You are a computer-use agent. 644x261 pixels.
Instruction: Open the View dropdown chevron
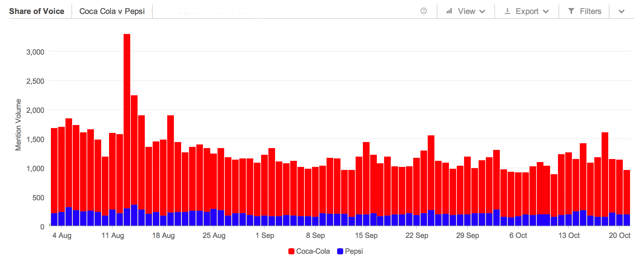[x=482, y=12]
